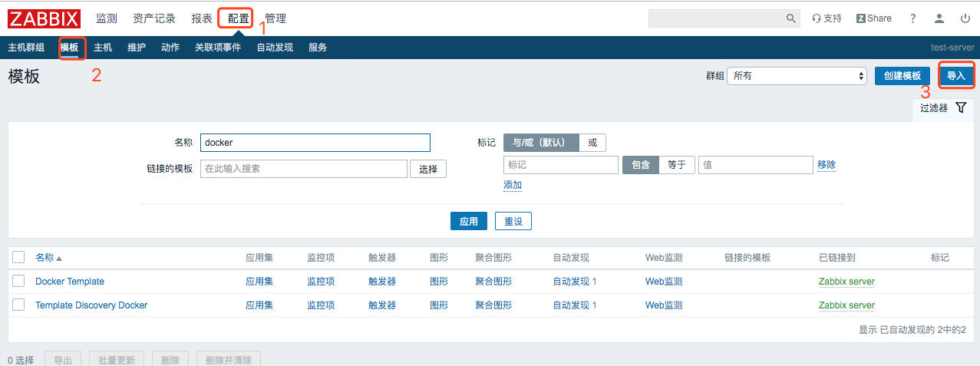The width and height of the screenshot is (980, 366).
Task: Open 自动发现 for Docker Template
Action: click(571, 282)
